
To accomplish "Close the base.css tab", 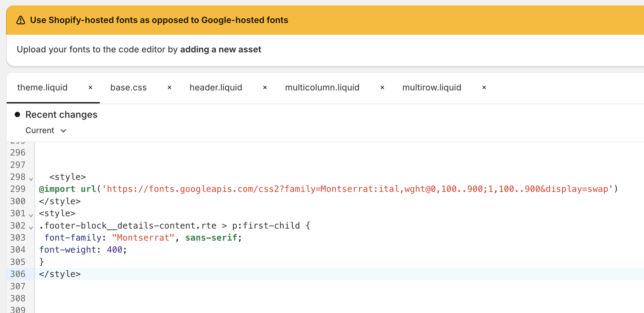I will pyautogui.click(x=170, y=87).
